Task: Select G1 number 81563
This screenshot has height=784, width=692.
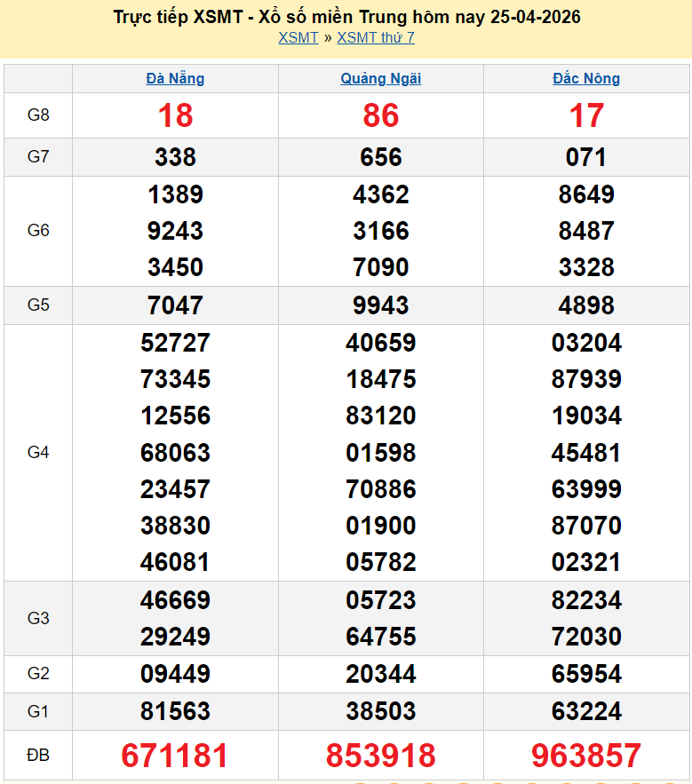Action: coord(175,711)
